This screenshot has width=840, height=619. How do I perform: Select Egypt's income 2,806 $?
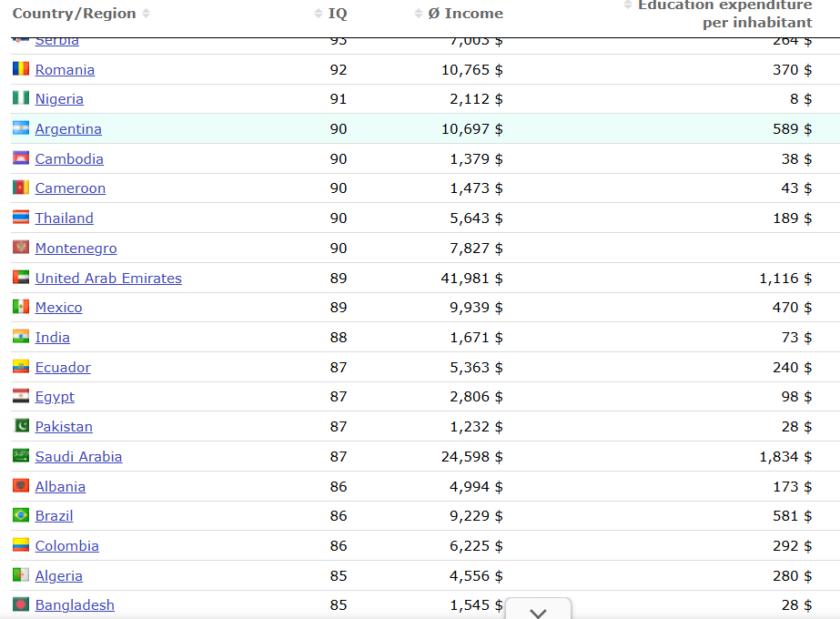pyautogui.click(x=476, y=397)
